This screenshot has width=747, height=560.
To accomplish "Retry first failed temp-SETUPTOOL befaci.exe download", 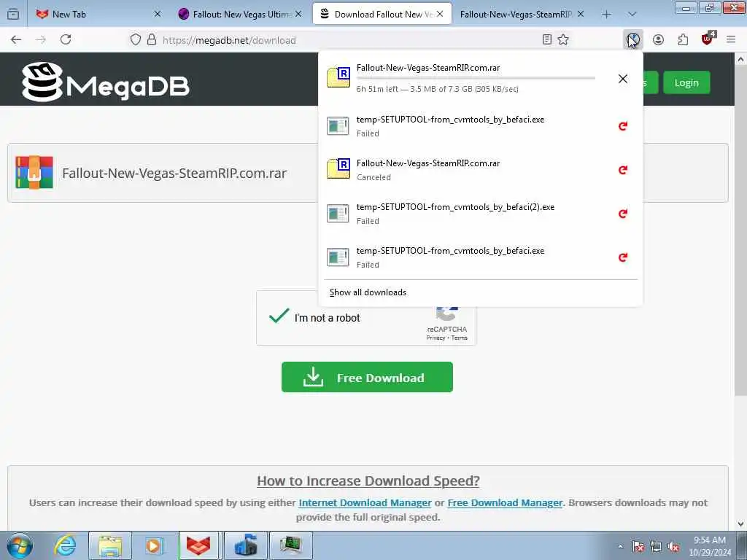I will tap(623, 125).
